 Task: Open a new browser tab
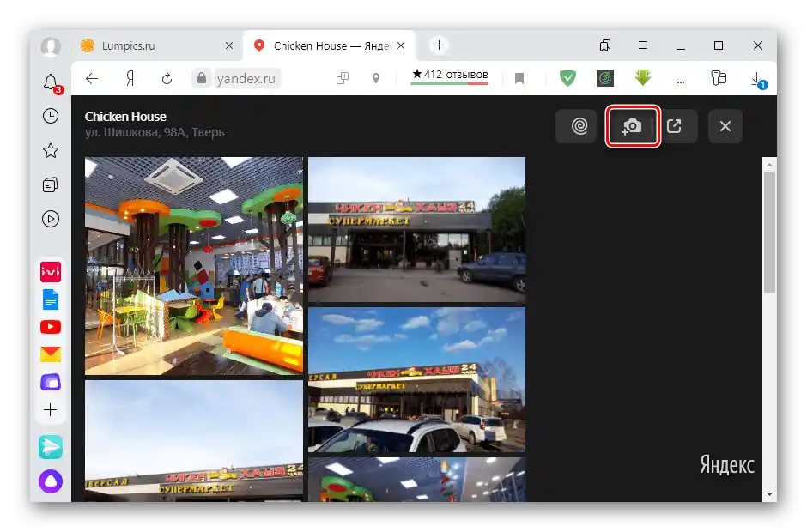(439, 45)
